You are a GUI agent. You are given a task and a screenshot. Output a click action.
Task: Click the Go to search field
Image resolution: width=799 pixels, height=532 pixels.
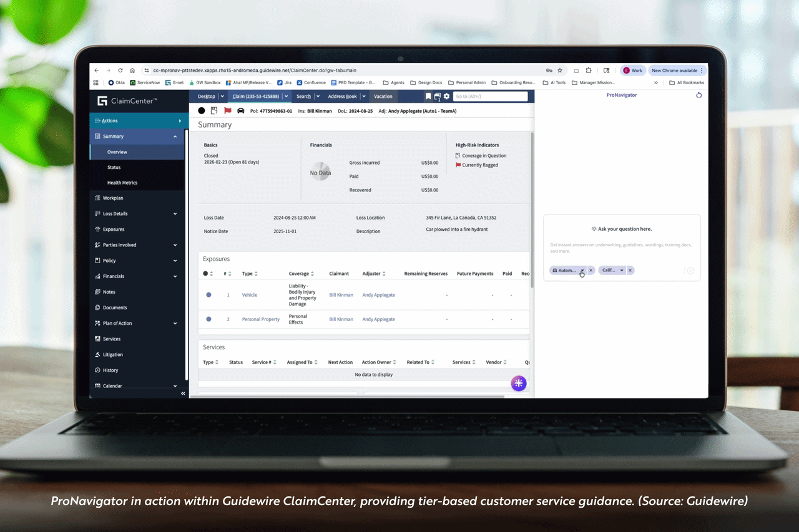pos(490,96)
